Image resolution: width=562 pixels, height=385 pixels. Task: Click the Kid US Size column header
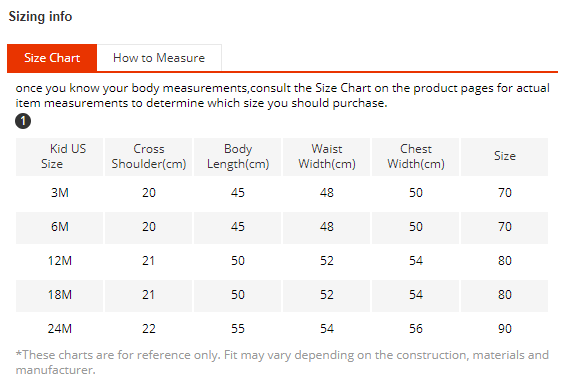(59, 157)
